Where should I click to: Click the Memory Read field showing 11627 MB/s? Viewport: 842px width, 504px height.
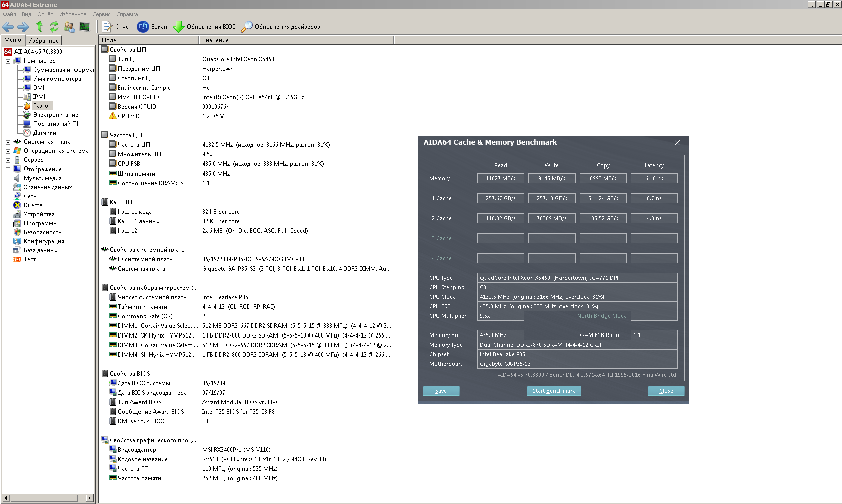click(500, 178)
